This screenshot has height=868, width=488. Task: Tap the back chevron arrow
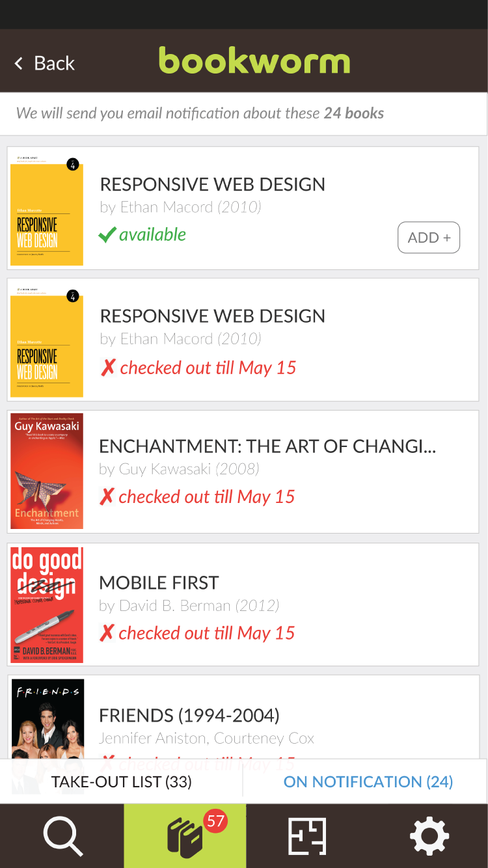19,63
